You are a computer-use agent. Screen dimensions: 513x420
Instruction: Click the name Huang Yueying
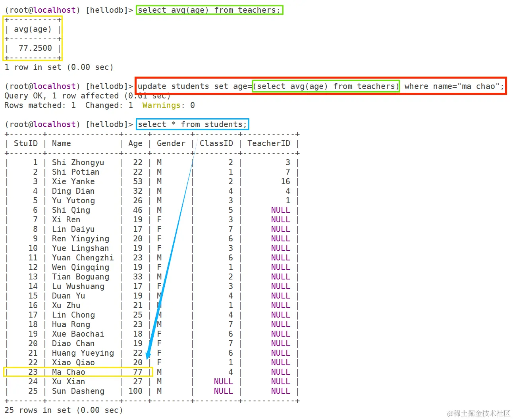click(83, 353)
